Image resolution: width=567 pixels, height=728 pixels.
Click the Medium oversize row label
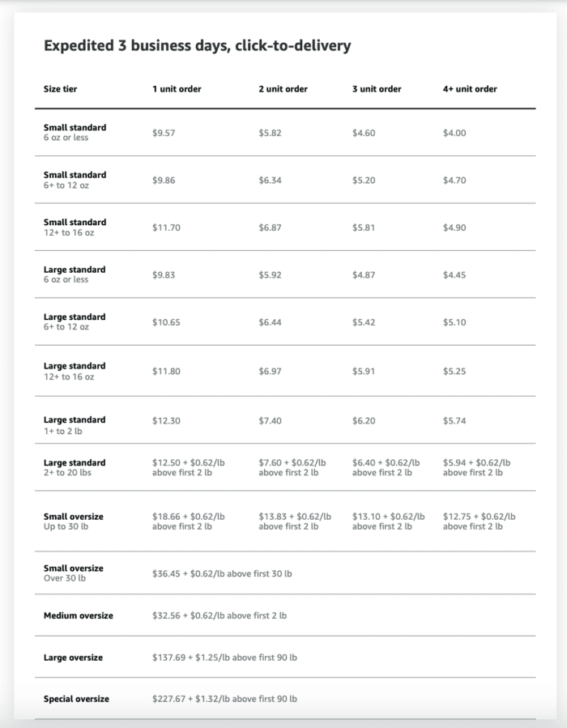tap(79, 615)
